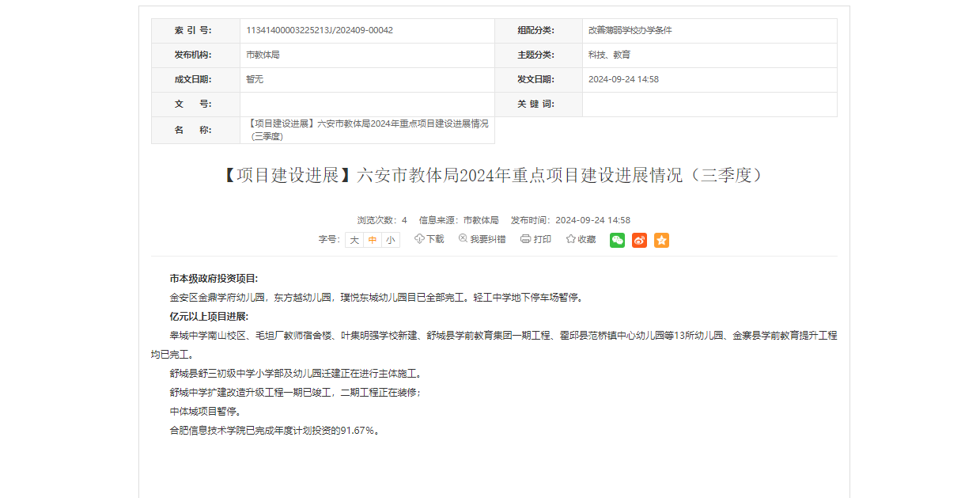Viewport: 980px width, 498px height.
Task: Bookmark the page using 收藏 star
Action: click(x=581, y=239)
